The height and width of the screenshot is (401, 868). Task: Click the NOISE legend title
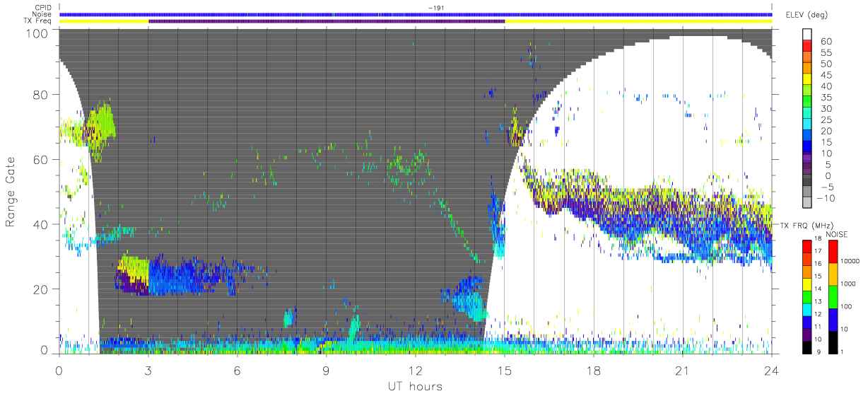click(838, 234)
